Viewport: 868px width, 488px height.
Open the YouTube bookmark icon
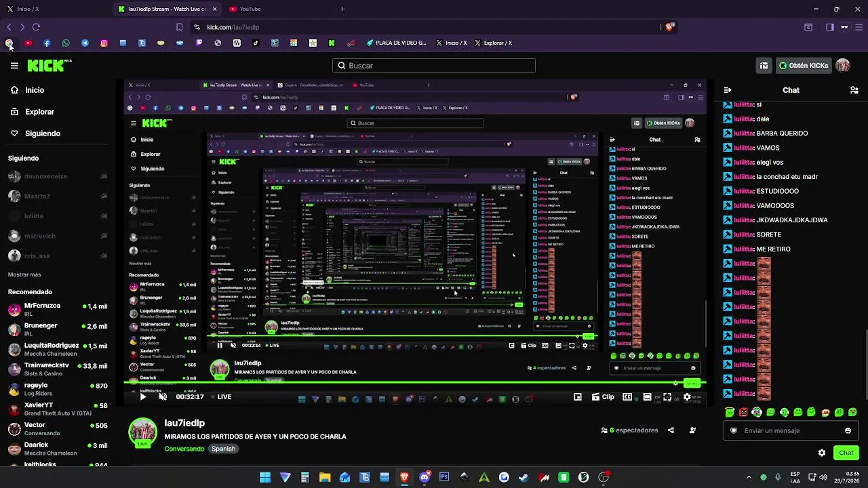tap(28, 43)
